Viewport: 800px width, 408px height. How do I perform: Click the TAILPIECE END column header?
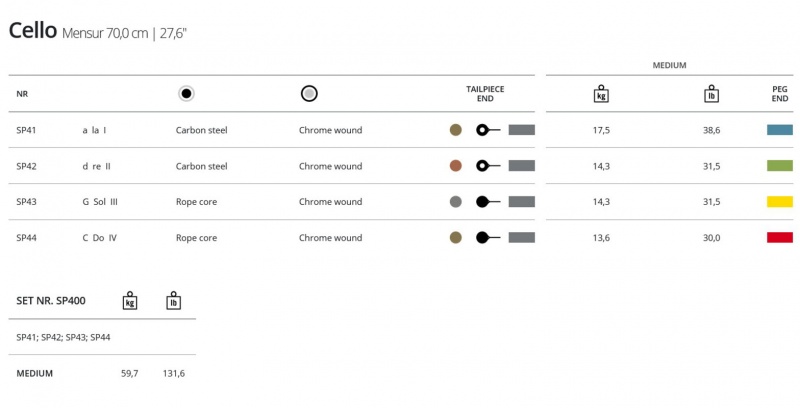point(485,94)
